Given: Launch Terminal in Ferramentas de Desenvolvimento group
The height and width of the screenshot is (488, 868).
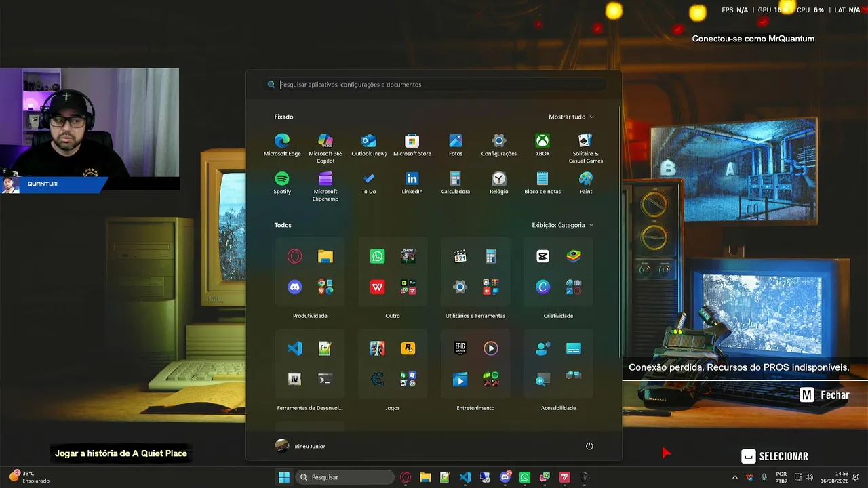Looking at the screenshot, I should [x=325, y=380].
